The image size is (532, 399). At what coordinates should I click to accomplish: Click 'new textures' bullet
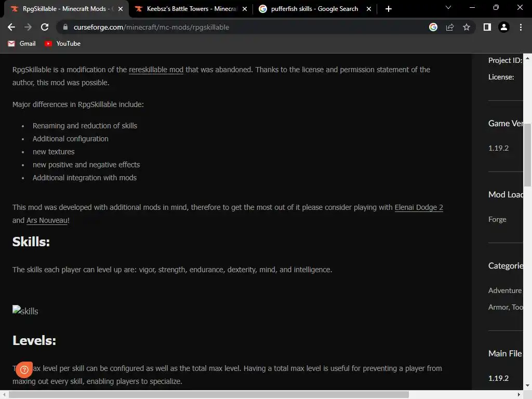click(54, 152)
